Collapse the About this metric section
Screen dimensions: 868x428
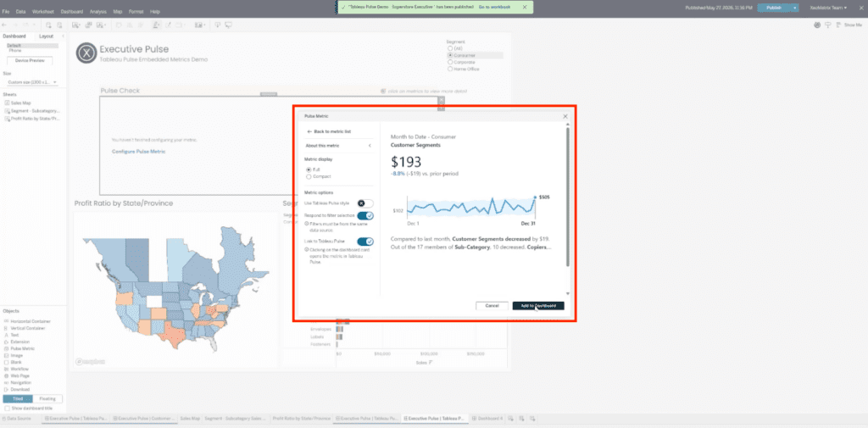tap(370, 146)
